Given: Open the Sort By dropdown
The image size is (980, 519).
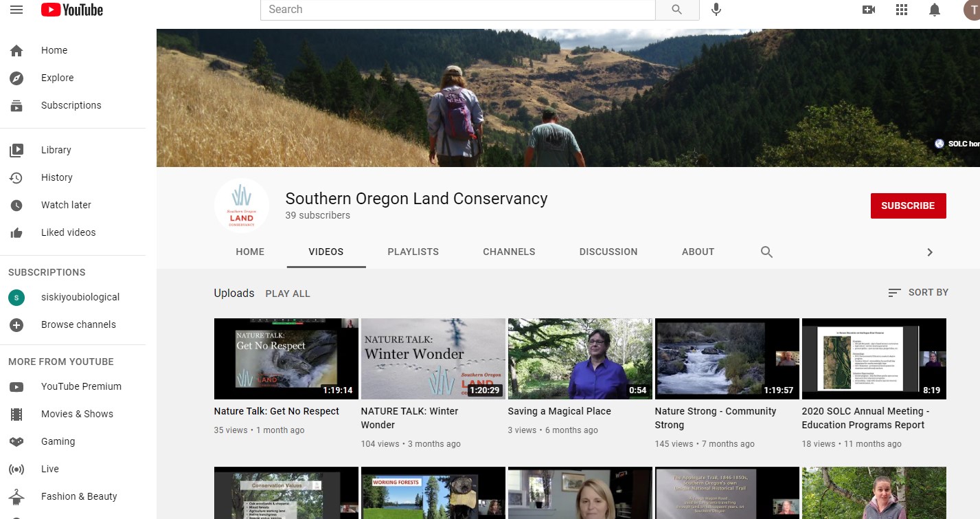Looking at the screenshot, I should 918,292.
